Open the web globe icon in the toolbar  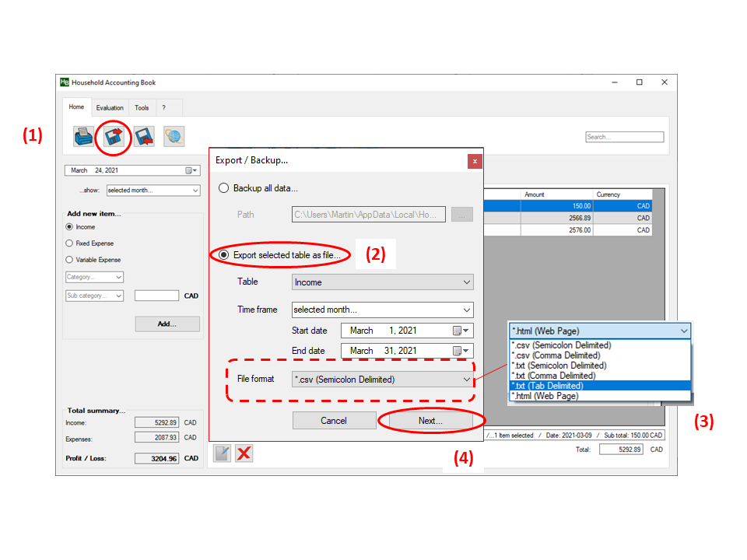(174, 137)
